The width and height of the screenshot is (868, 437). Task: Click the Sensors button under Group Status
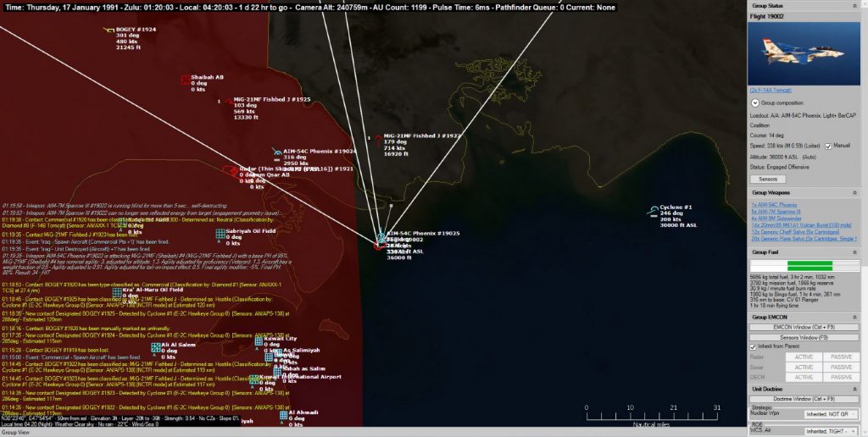point(768,180)
